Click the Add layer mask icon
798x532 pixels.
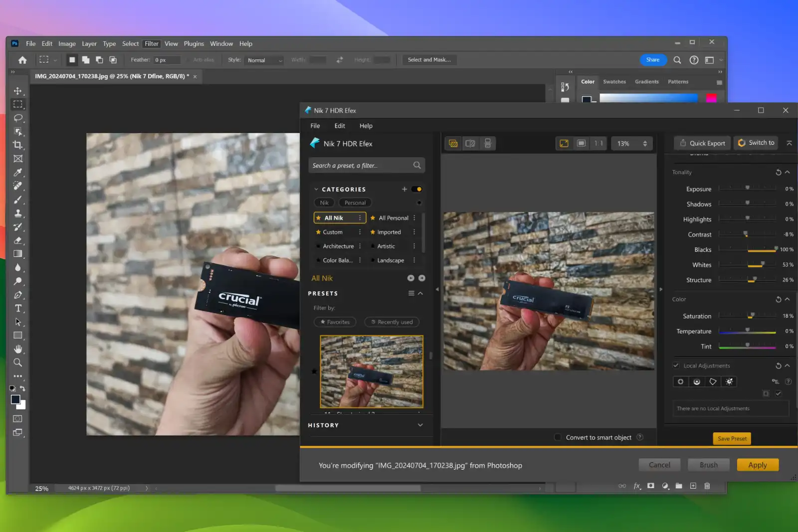[x=650, y=486]
